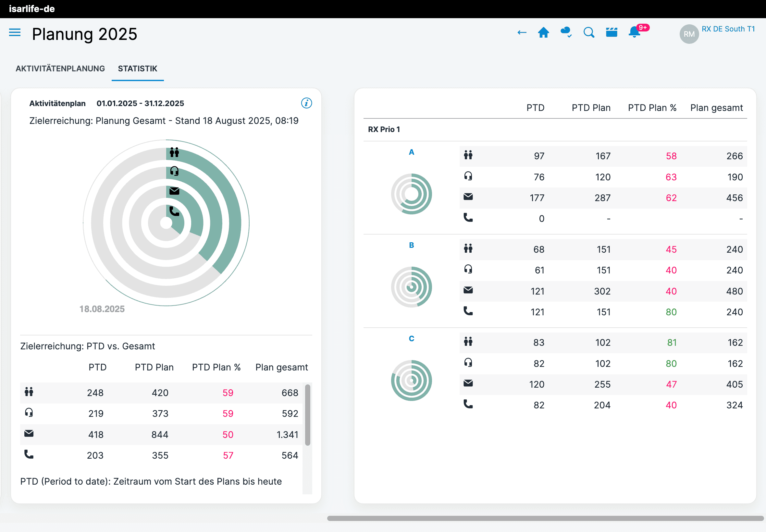Click the vertical scrollbar in PTD table

click(x=307, y=415)
